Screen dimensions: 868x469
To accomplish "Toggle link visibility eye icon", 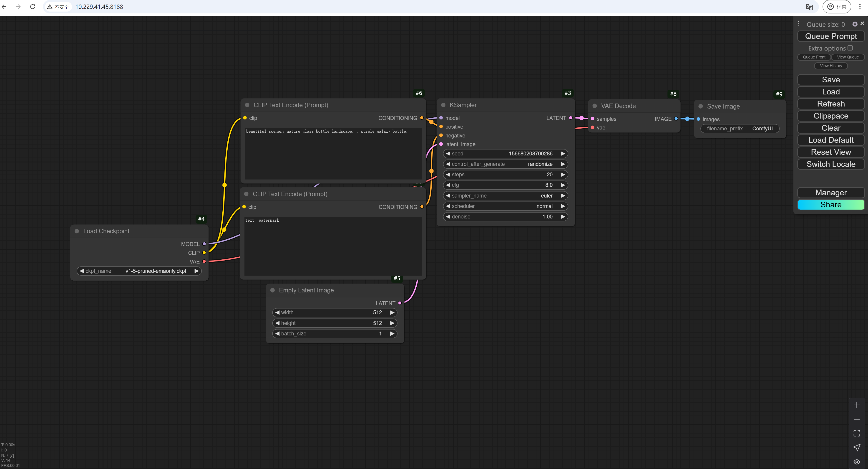I will tap(857, 461).
